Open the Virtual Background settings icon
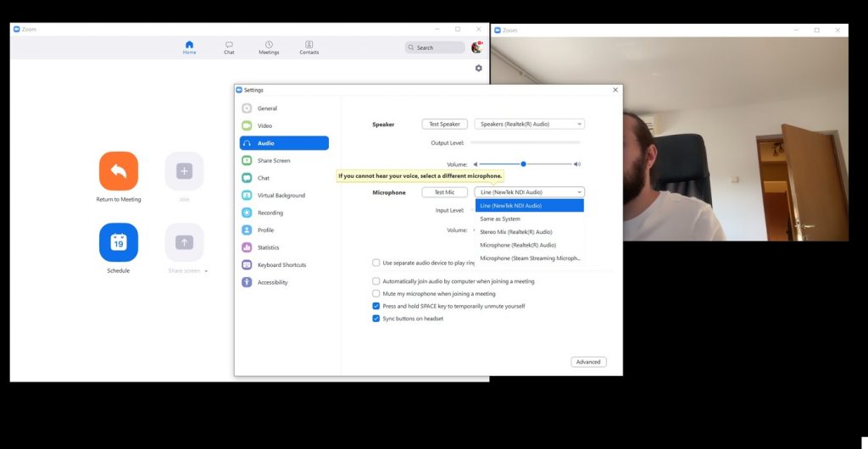The width and height of the screenshot is (868, 449). [247, 195]
